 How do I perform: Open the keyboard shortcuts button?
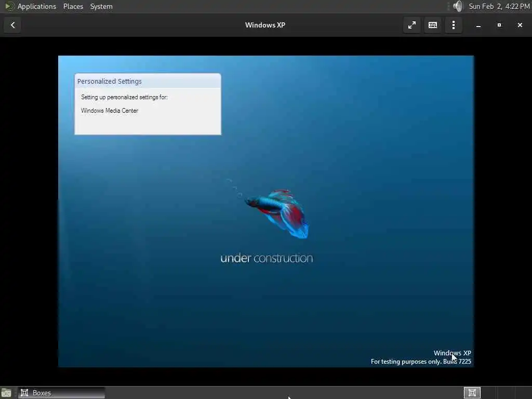(x=433, y=25)
